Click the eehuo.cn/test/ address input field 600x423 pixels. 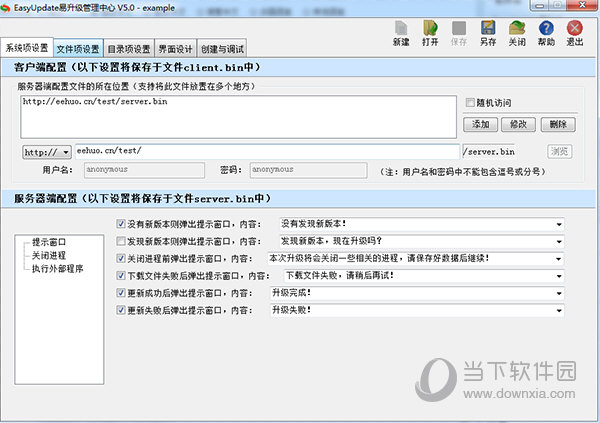267,152
